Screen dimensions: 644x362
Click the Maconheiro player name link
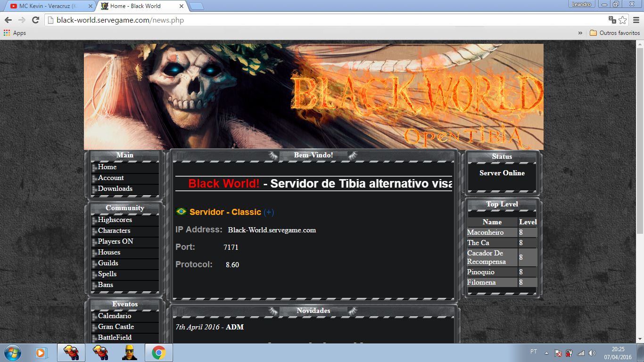pos(485,232)
